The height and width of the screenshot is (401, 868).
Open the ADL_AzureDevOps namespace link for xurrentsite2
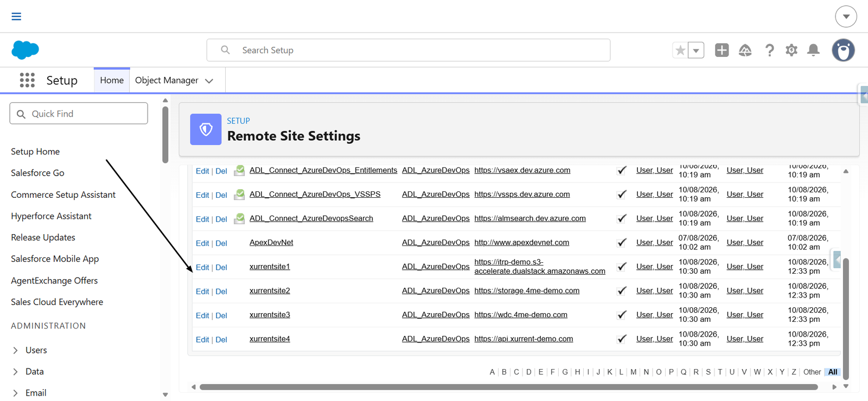click(436, 290)
